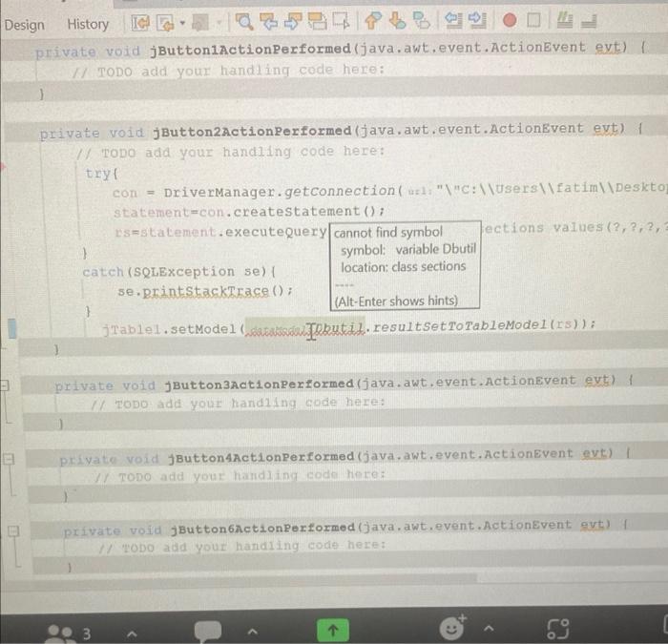
Task: Click the Zoom bracket-frame icon right of reactions
Action: tap(557, 629)
